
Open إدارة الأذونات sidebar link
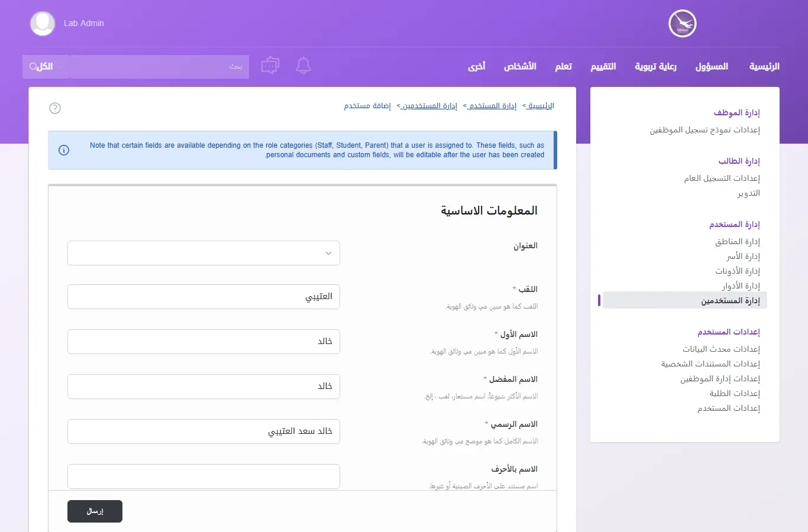(x=738, y=271)
